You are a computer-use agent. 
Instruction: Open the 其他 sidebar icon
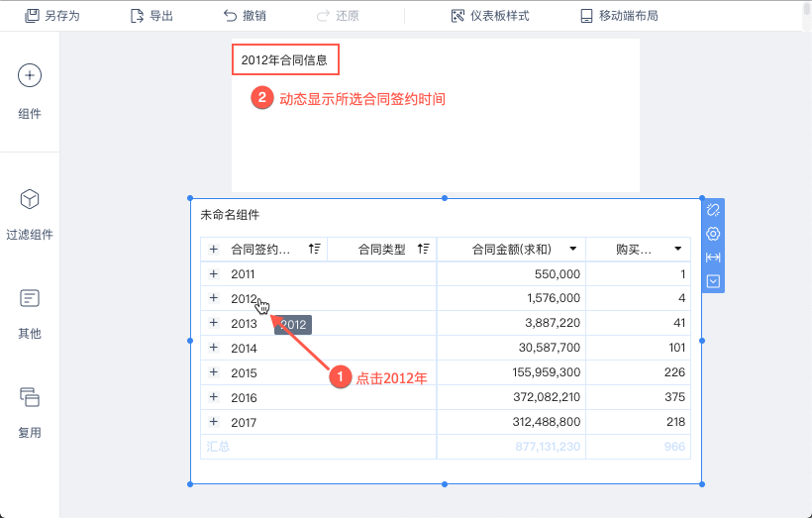[30, 298]
